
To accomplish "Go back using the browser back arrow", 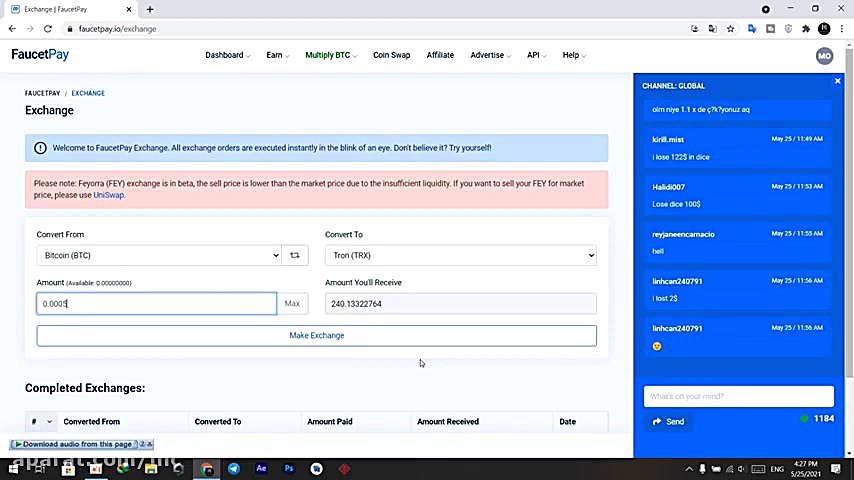I will pyautogui.click(x=12, y=29).
